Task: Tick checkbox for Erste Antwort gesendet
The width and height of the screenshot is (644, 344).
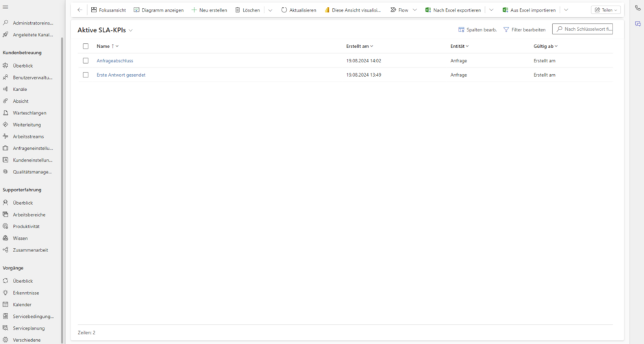Action: (86, 75)
